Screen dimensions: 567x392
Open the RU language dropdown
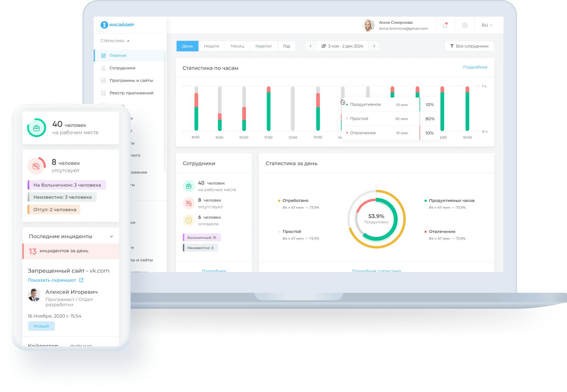tap(487, 25)
